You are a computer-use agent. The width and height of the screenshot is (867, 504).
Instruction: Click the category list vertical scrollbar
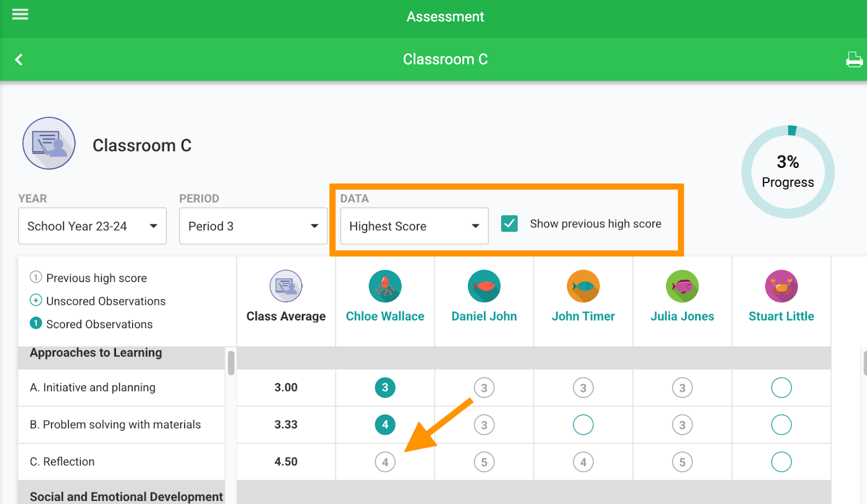click(x=231, y=363)
